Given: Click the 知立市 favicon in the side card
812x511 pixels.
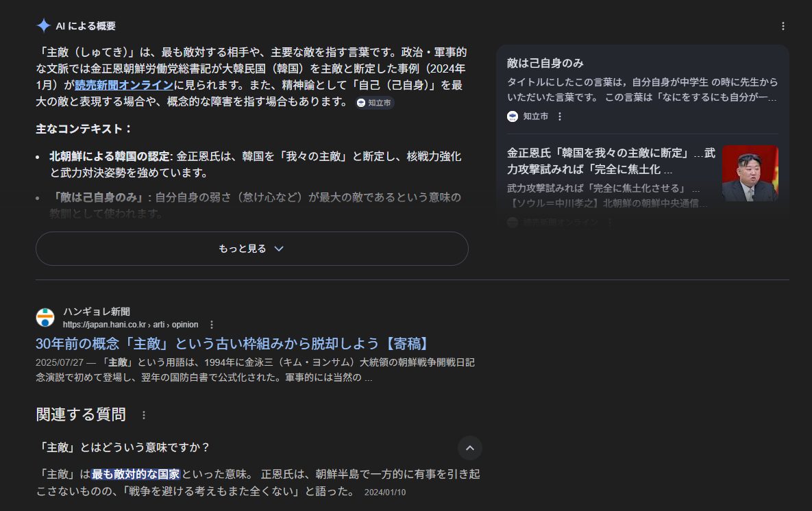Looking at the screenshot, I should coord(513,116).
